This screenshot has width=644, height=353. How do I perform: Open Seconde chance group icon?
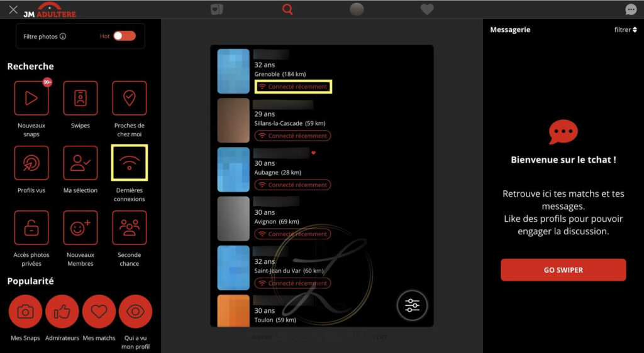click(x=130, y=227)
